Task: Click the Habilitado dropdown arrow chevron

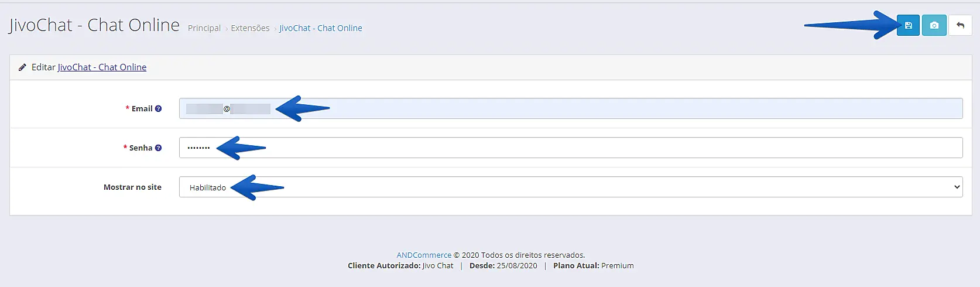Action: click(x=957, y=187)
